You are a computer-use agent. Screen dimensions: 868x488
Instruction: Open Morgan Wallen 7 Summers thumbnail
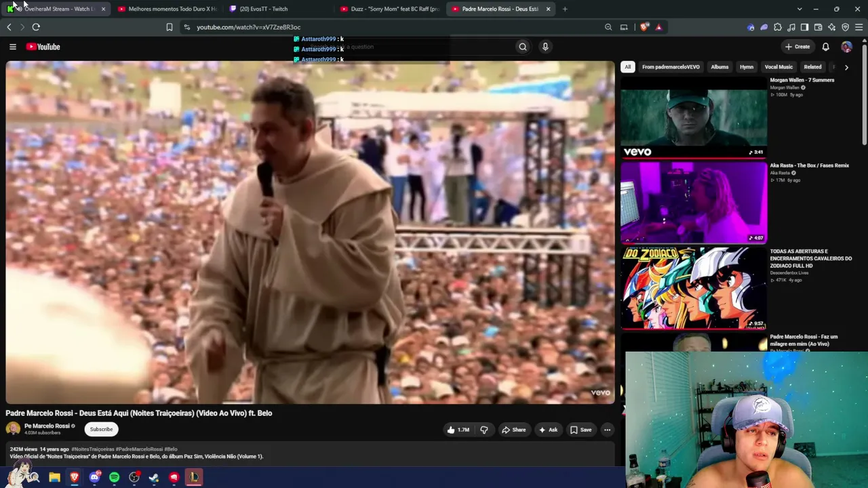pyautogui.click(x=694, y=117)
